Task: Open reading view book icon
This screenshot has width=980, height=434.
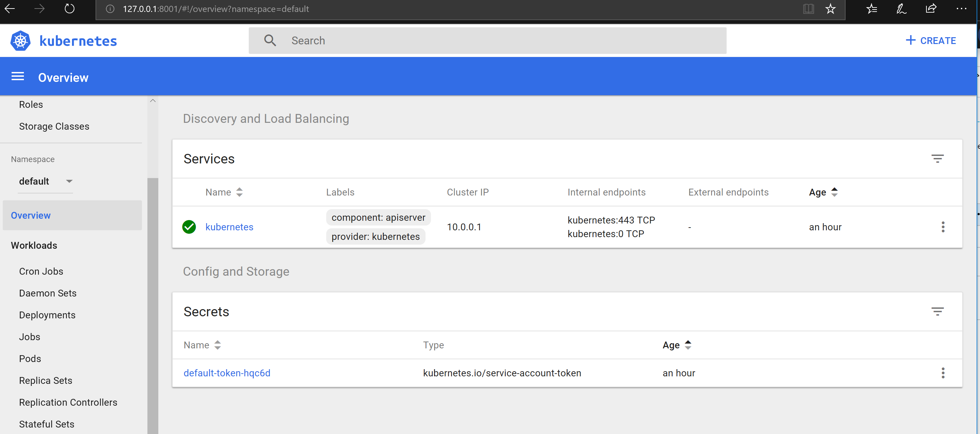Action: 808,9
